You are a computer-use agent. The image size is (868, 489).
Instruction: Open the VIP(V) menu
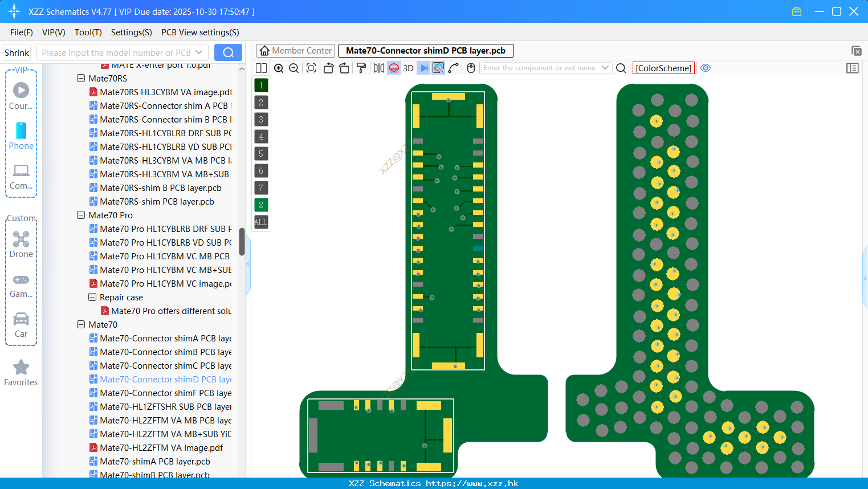tap(54, 32)
